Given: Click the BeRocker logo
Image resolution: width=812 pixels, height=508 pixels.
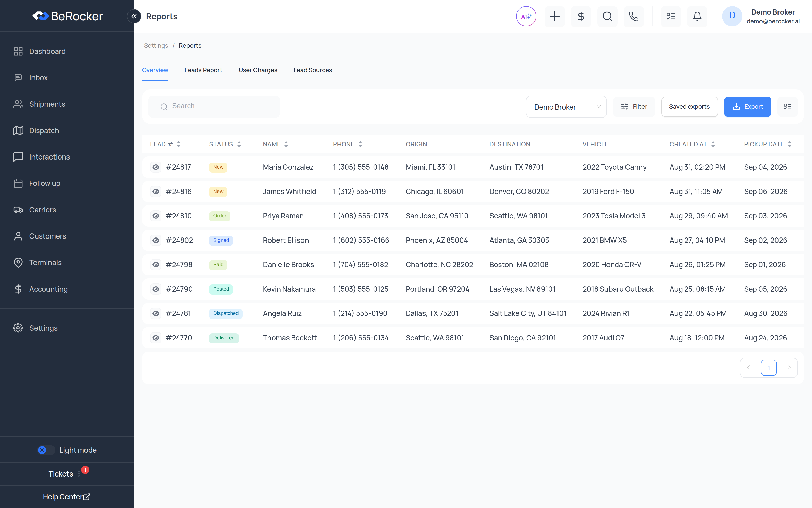Looking at the screenshot, I should tap(67, 16).
